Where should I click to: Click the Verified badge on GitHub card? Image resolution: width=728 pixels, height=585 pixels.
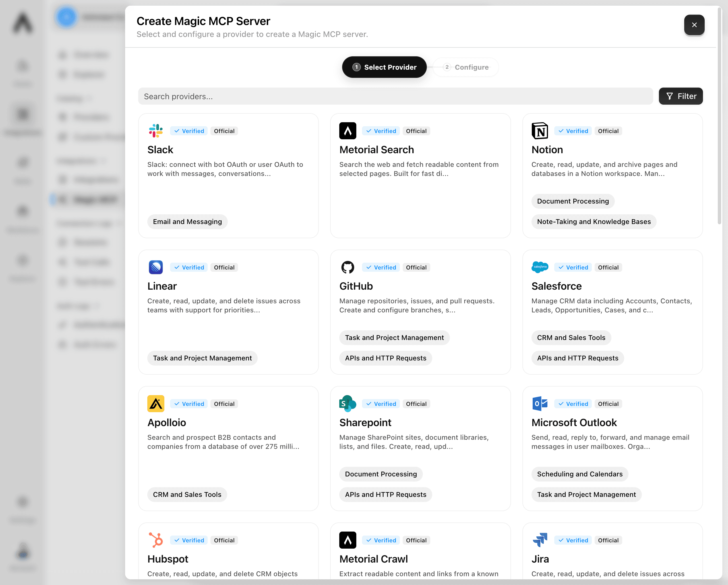[380, 267]
